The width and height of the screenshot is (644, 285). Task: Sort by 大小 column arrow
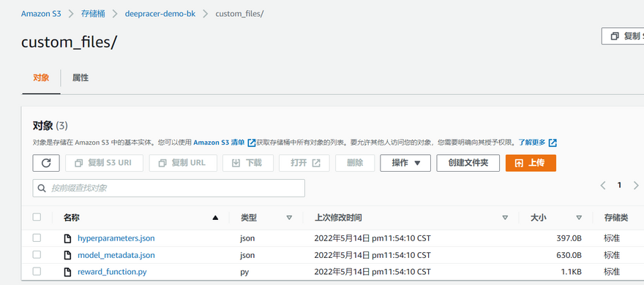[579, 218]
